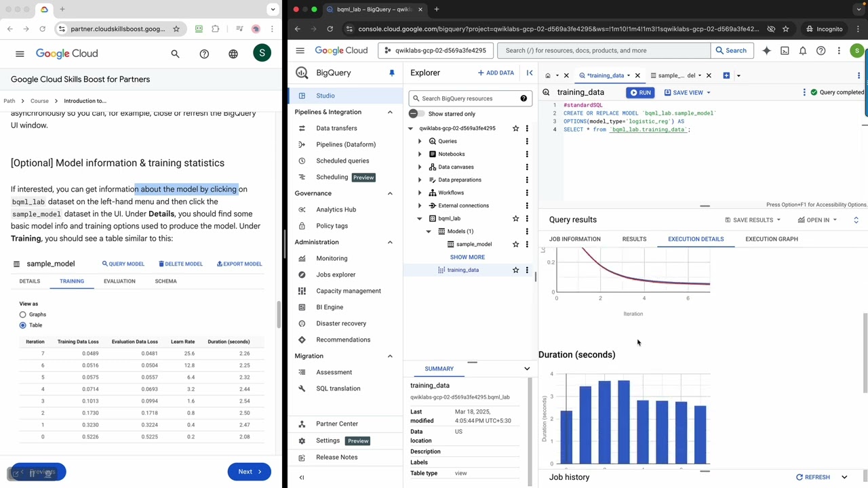Activate Cloud Shell terminal icon
This screenshot has width=868, height=488.
(785, 50)
